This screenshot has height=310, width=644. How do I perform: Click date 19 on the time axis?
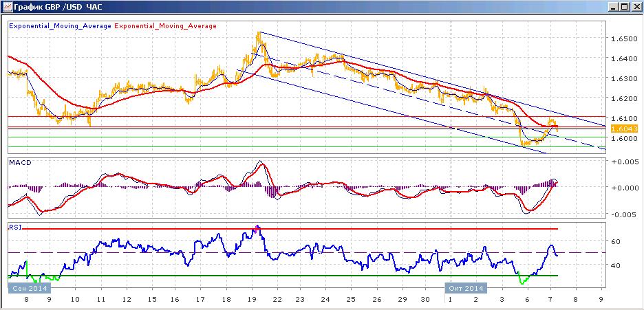pos(252,299)
